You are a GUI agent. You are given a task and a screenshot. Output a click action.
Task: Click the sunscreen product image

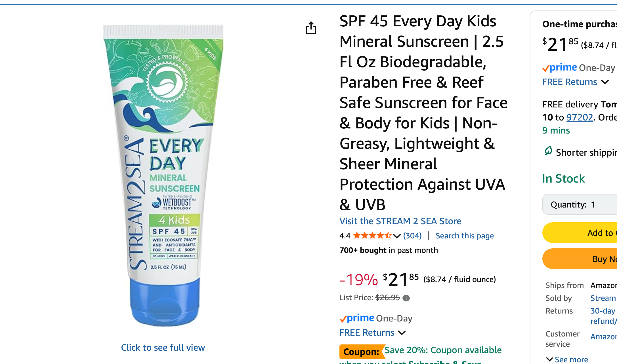click(163, 176)
